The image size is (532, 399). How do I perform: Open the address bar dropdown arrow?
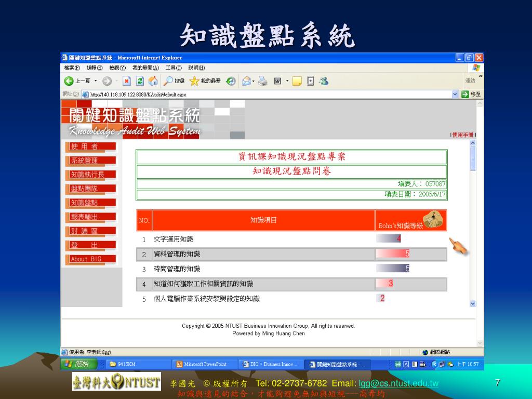coord(455,95)
